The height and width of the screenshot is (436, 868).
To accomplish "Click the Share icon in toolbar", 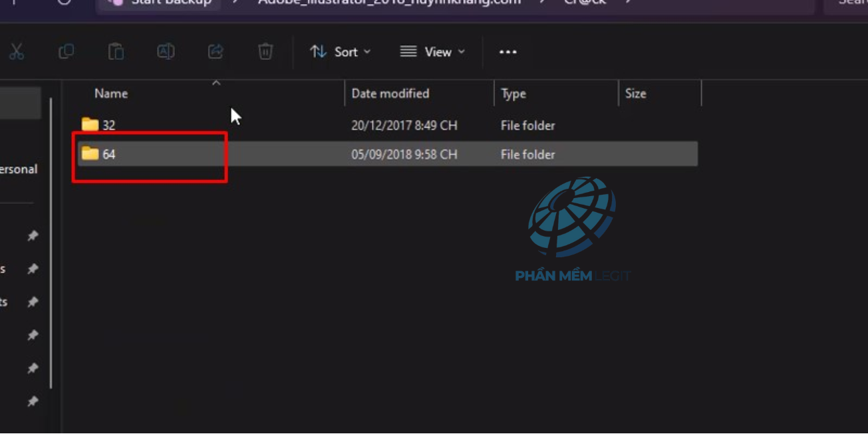I will tap(216, 52).
